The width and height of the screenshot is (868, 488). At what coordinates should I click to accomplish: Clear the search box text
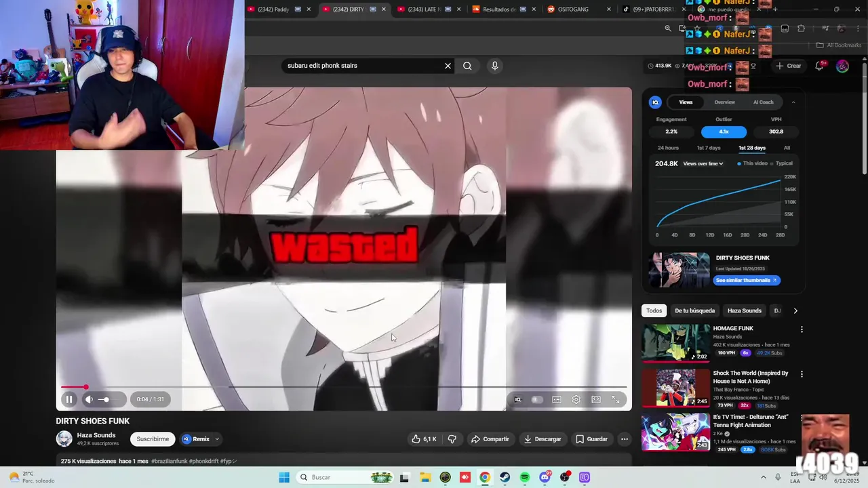448,66
